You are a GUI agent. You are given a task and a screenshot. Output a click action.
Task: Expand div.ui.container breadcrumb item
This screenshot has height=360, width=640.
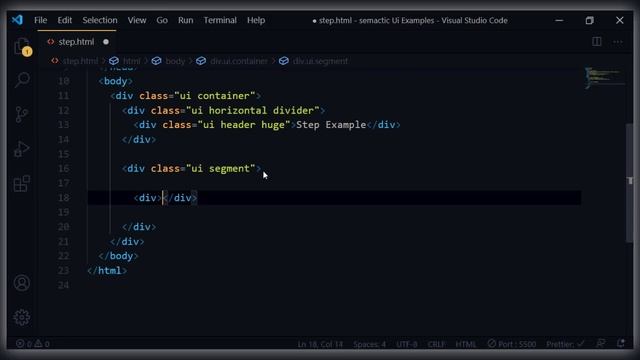point(239,61)
